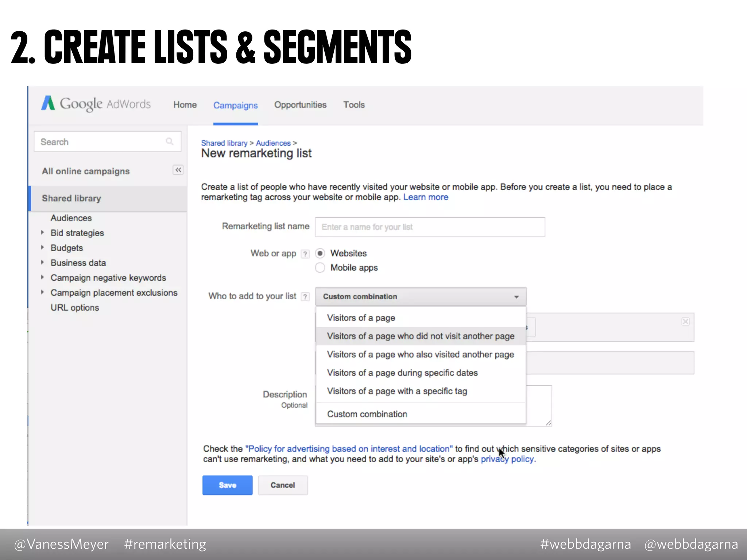Screen dimensions: 747x560
Task: Choose Visitors of a page during specific dates
Action: point(421,373)
